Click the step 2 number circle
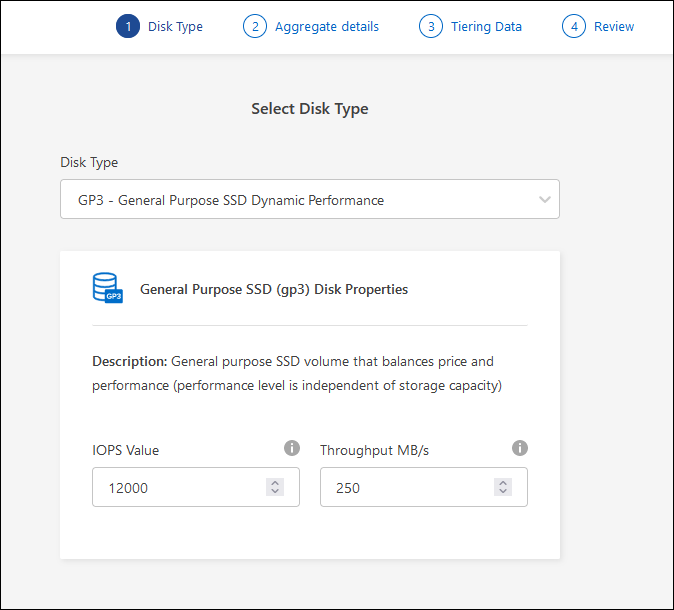This screenshot has width=674, height=610. pos(255,27)
